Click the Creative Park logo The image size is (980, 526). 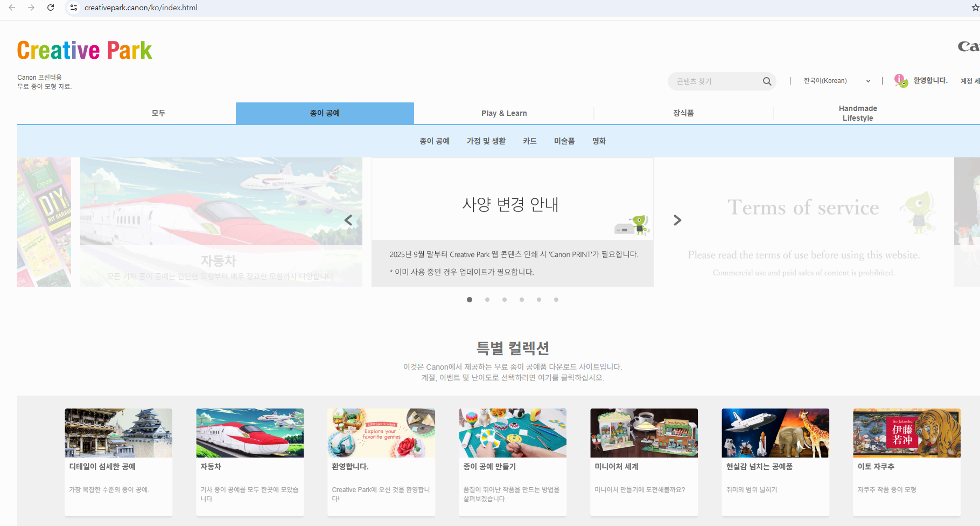(84, 50)
